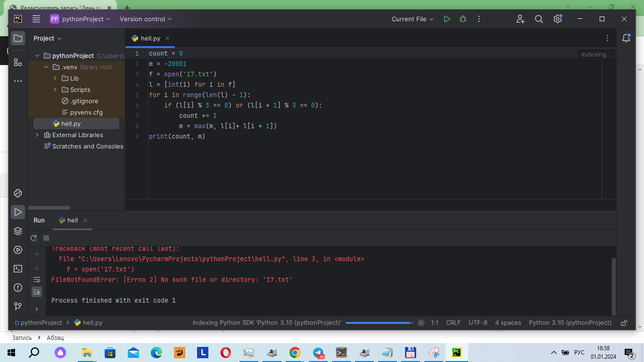Toggle scroll to end in Run console
Image resolution: width=644 pixels, height=362 pixels.
point(37,292)
